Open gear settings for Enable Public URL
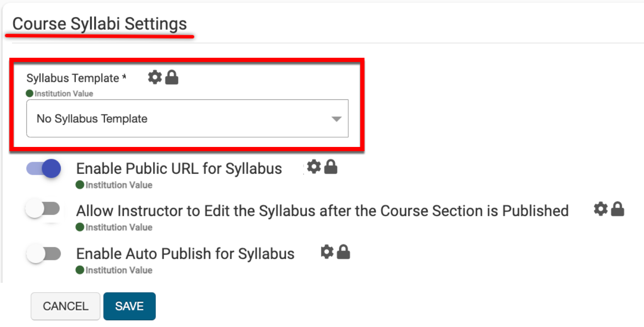 click(314, 167)
